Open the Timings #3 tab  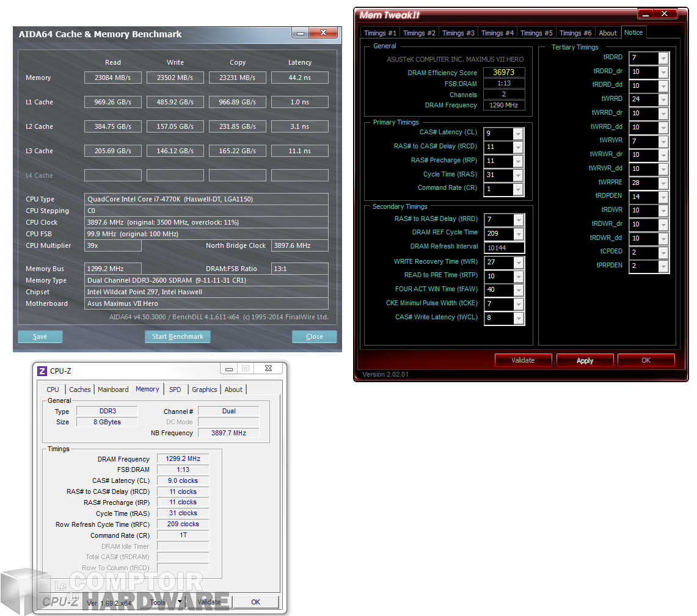pyautogui.click(x=458, y=33)
